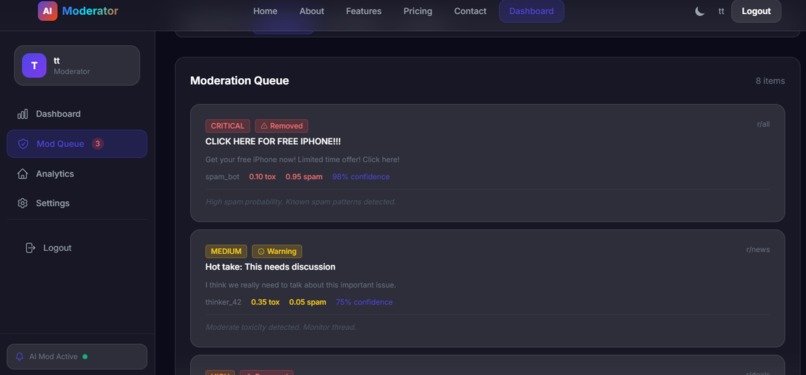The image size is (806, 375).
Task: Click the Warning circle icon
Action: [261, 252]
